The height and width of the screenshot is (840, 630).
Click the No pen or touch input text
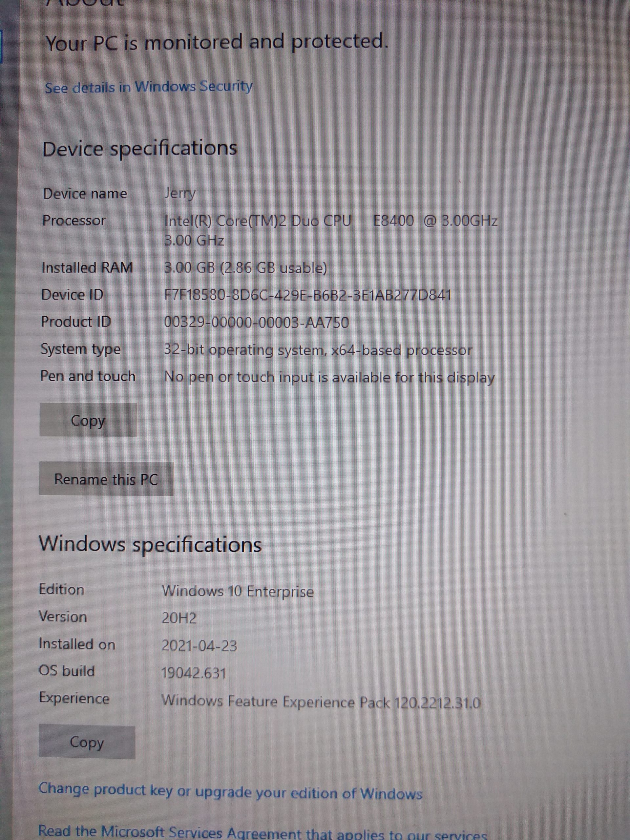(x=329, y=377)
